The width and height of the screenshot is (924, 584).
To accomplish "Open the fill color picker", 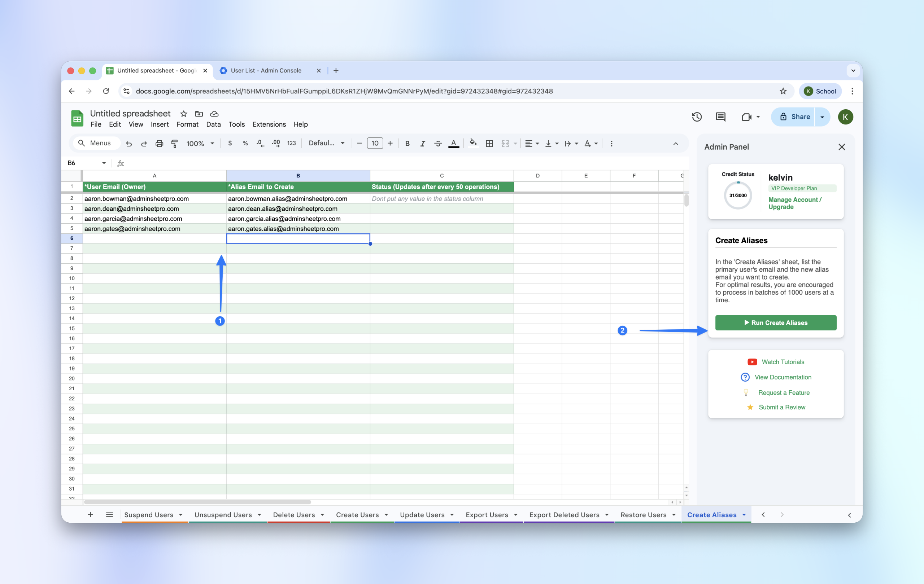I will (x=473, y=144).
